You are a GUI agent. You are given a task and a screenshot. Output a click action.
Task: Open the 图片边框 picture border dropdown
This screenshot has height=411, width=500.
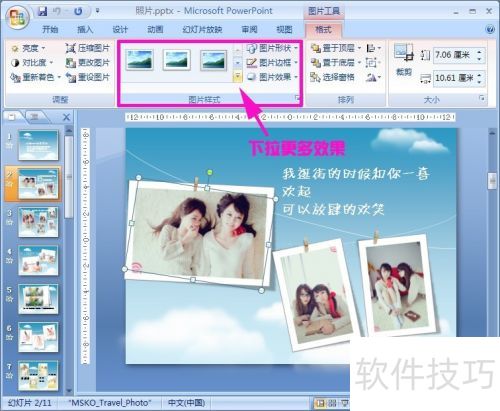coord(272,63)
